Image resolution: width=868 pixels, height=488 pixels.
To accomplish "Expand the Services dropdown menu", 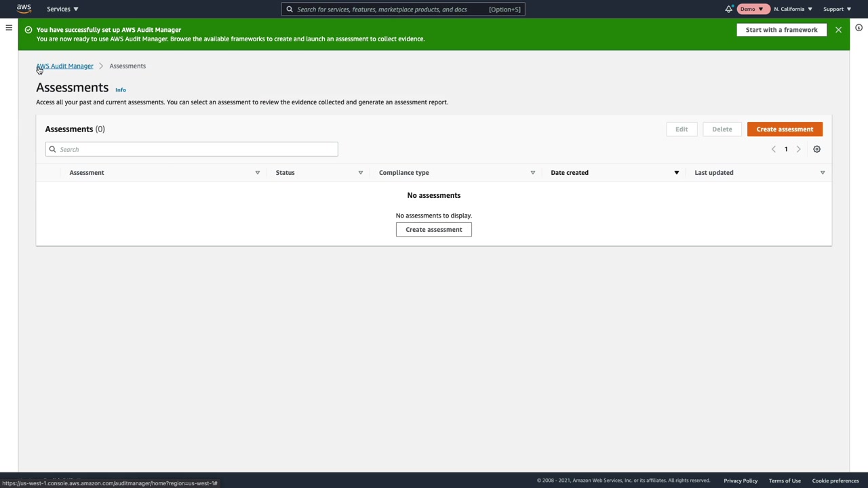I will click(x=62, y=9).
